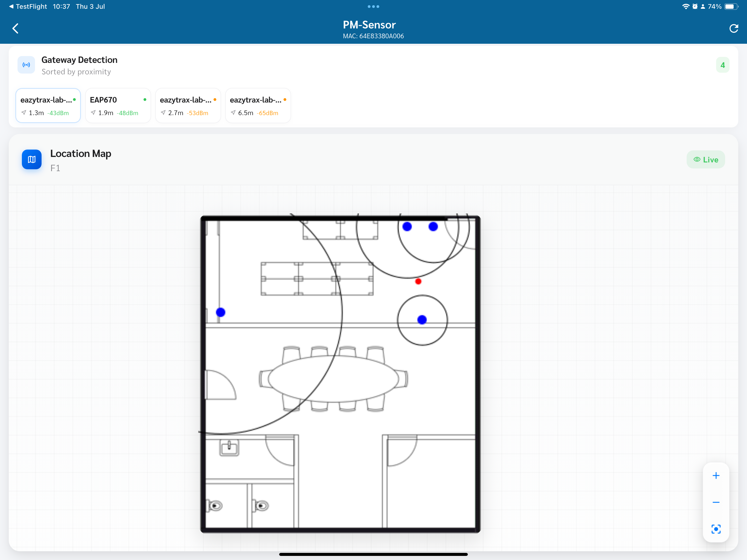The width and height of the screenshot is (747, 560).
Task: Select the gateway card showing 2.7m -53dBm
Action: point(188,106)
